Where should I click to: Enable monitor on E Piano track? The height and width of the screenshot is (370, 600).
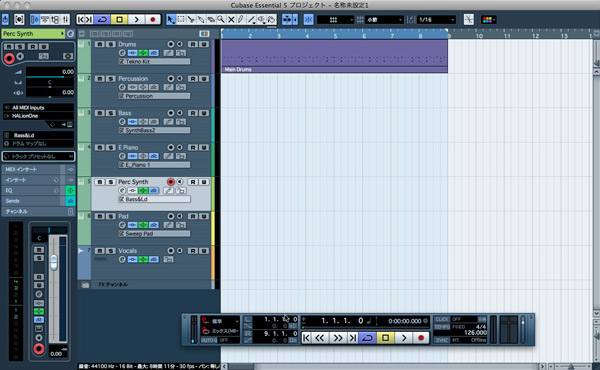[179, 147]
